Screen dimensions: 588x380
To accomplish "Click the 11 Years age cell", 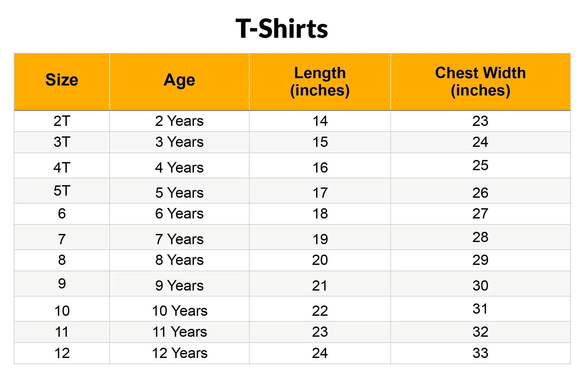I will click(179, 332).
